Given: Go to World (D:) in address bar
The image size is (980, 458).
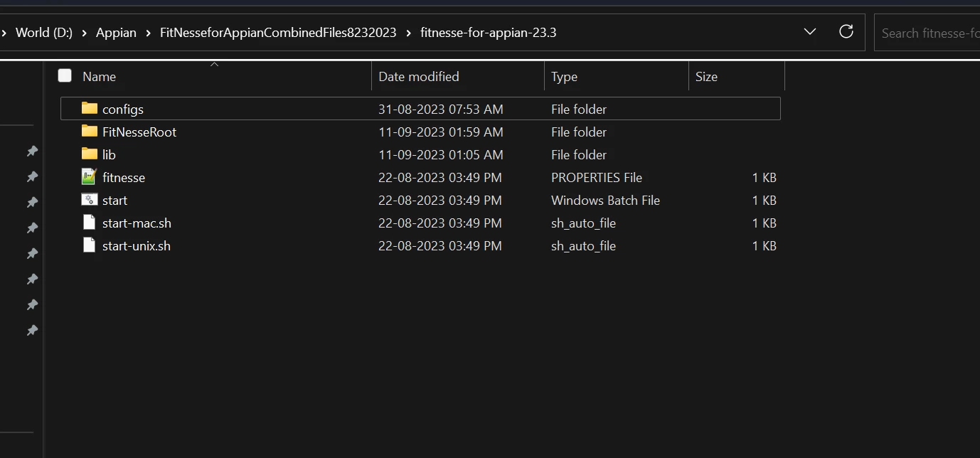Looking at the screenshot, I should [44, 33].
